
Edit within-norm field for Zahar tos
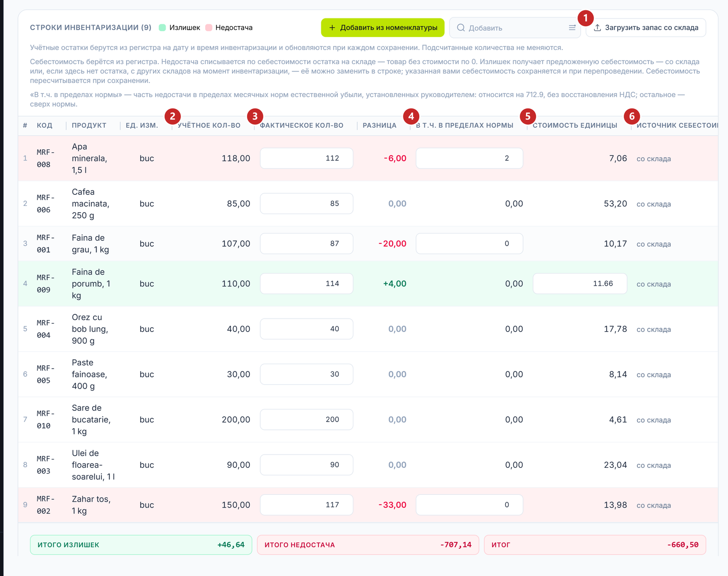click(469, 505)
